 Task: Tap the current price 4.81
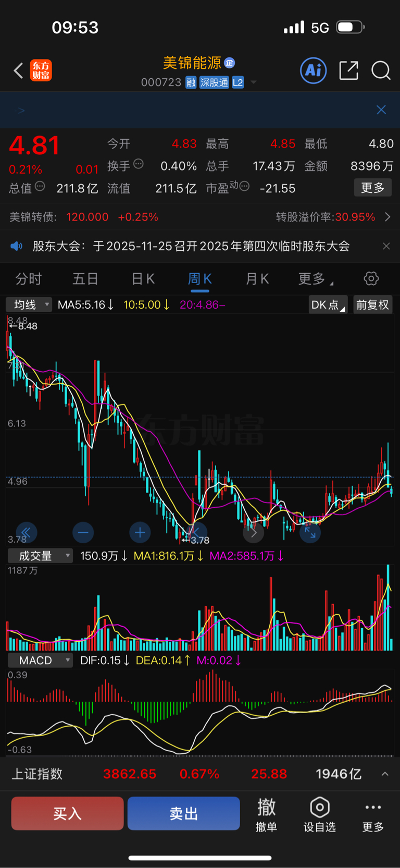pos(34,145)
